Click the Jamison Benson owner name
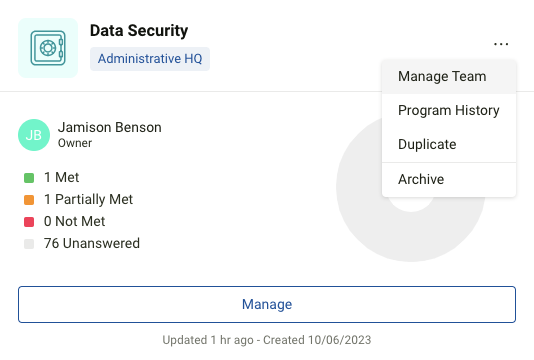The width and height of the screenshot is (534, 360). pos(110,127)
